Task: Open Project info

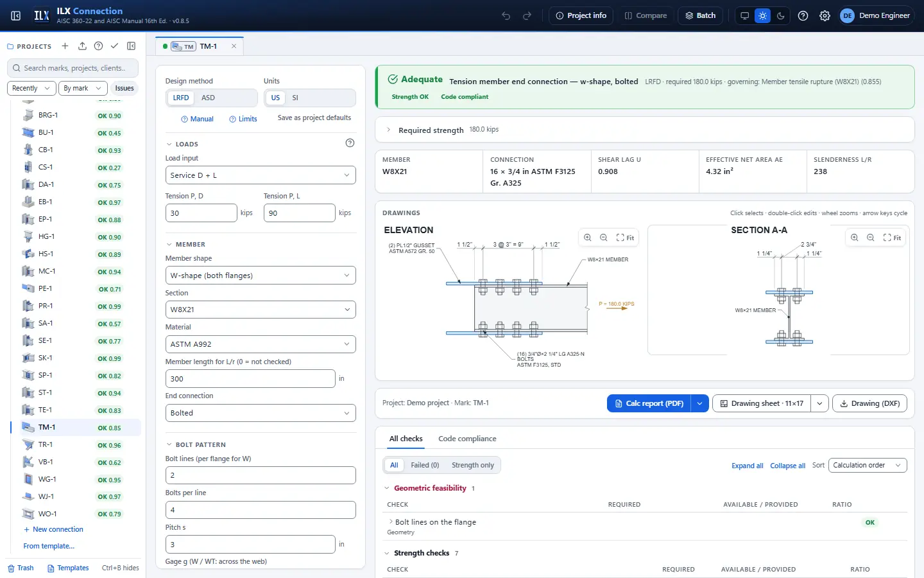Action: pyautogui.click(x=581, y=15)
